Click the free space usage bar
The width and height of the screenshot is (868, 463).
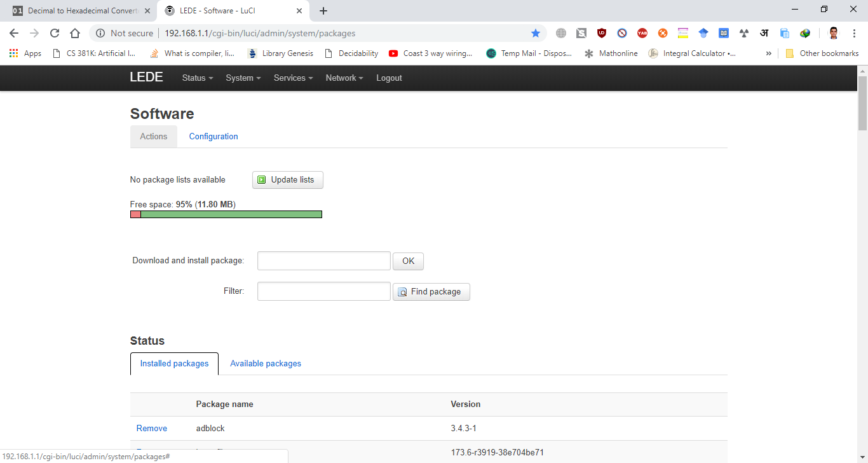coord(226,214)
